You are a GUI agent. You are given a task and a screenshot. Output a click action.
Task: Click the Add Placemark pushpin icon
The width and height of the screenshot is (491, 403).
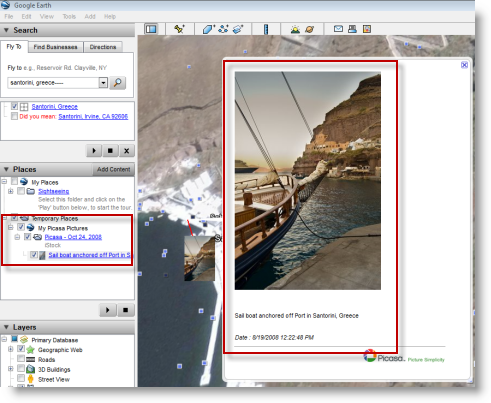click(x=179, y=29)
